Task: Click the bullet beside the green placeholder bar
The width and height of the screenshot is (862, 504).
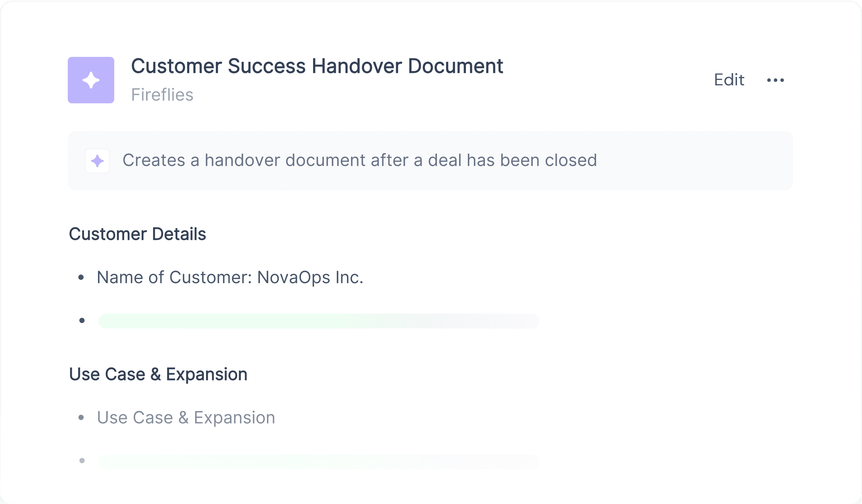Action: (82, 320)
